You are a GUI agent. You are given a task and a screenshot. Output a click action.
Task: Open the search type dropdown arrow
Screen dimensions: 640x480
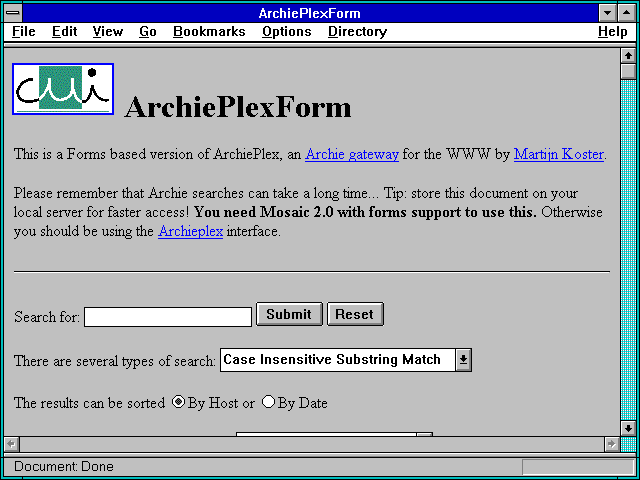coord(463,360)
